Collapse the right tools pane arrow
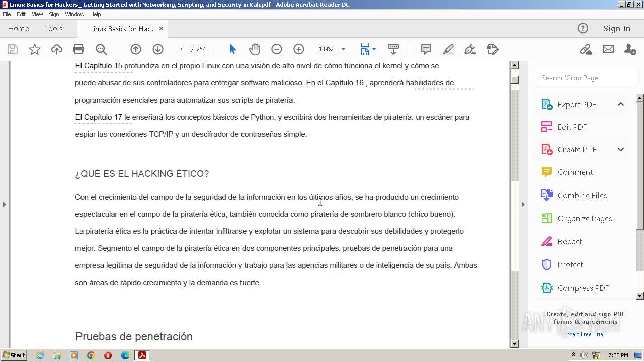Screen dimensions: 644x362 [x=523, y=204]
